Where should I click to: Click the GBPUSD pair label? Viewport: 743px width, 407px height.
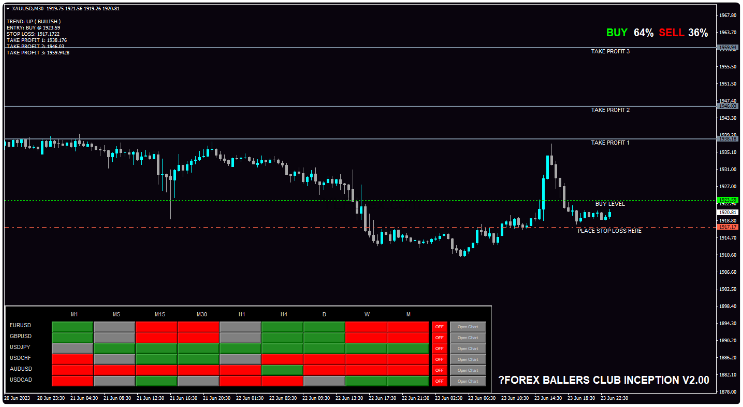20,336
